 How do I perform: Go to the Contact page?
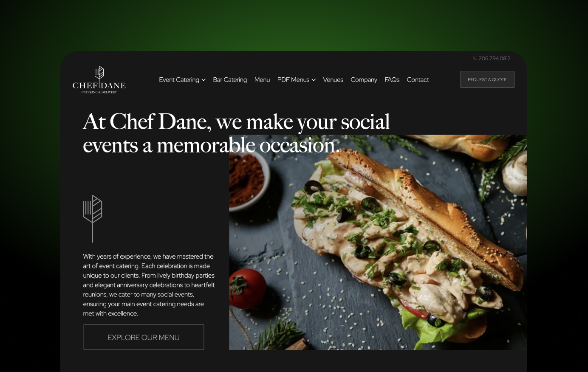(418, 80)
